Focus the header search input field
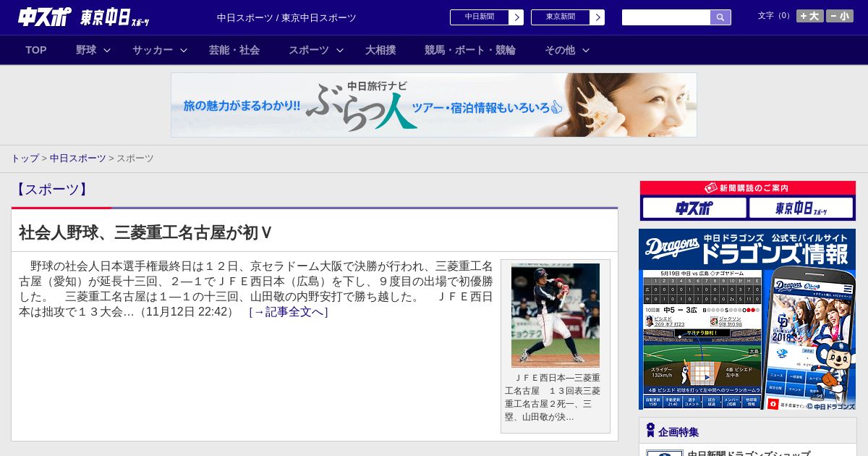 click(666, 17)
